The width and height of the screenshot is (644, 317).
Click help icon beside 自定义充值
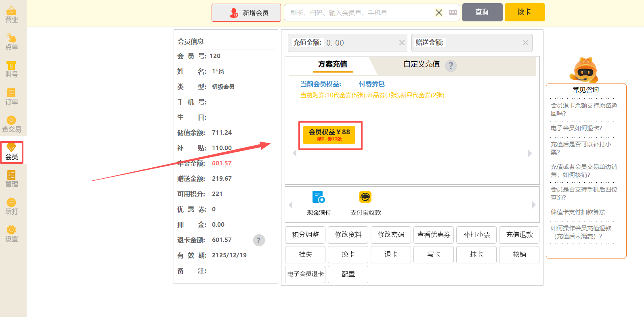pyautogui.click(x=451, y=66)
